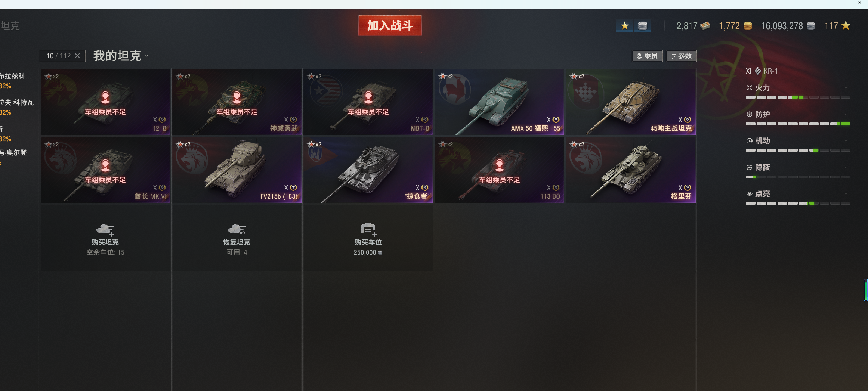Click the free experience star icon

coord(846,25)
